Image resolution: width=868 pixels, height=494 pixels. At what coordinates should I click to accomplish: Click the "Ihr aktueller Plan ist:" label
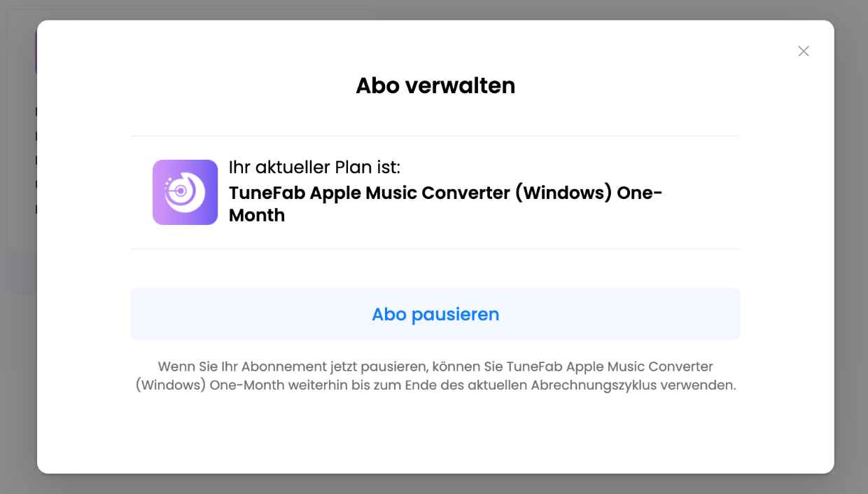point(314,167)
